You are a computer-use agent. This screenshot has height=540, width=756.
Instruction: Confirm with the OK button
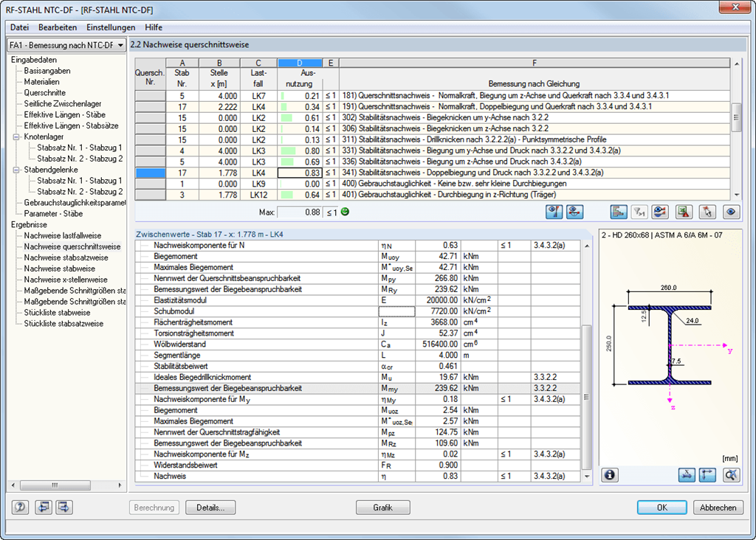pyautogui.click(x=662, y=508)
